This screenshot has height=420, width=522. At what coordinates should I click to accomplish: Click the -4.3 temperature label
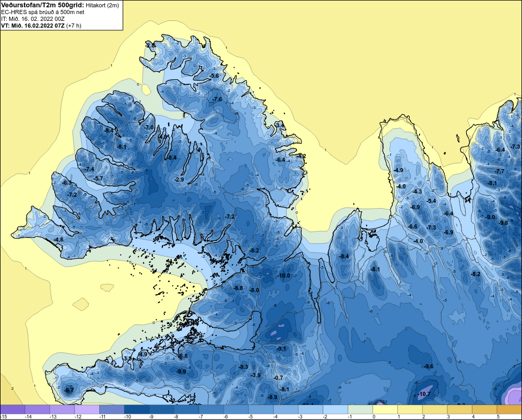(417, 191)
